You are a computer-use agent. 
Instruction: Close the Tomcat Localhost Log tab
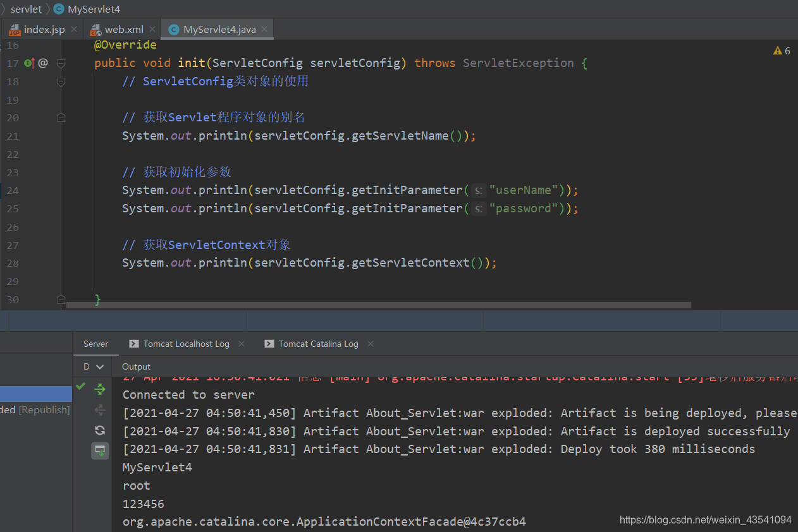[242, 344]
